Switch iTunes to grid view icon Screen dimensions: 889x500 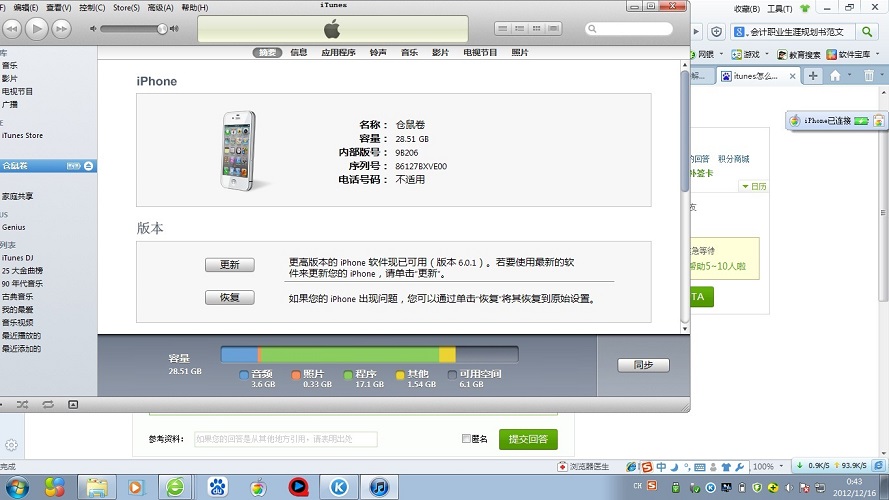tap(536, 28)
